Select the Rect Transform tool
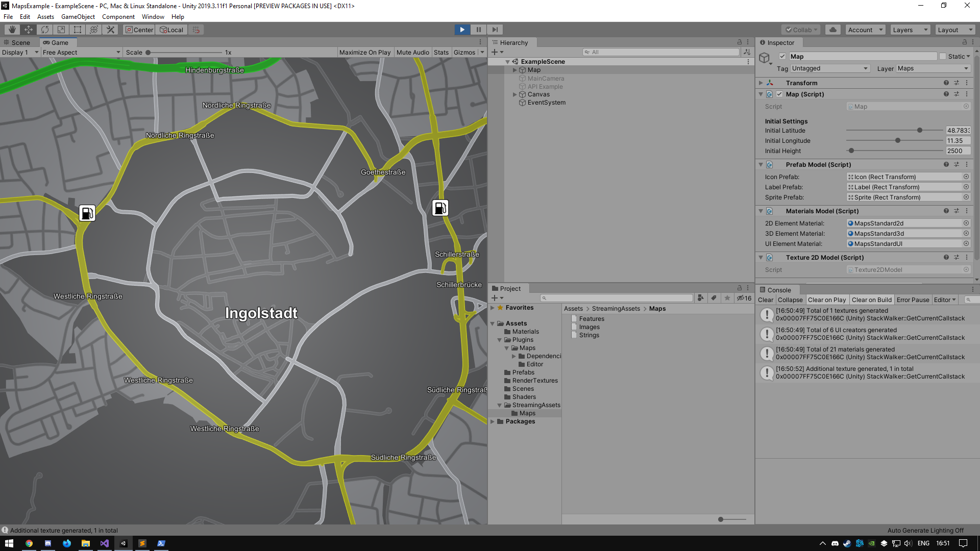Viewport: 980px width, 551px height. 78,30
